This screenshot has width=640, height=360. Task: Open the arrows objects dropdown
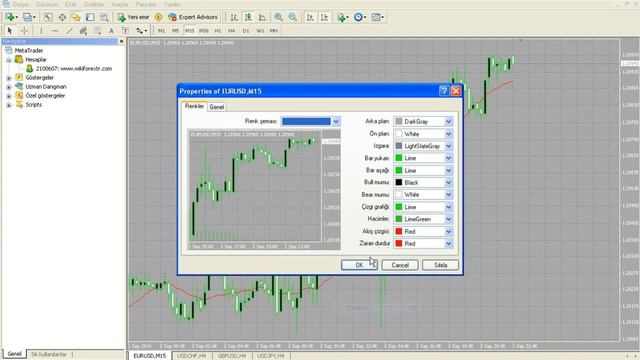click(142, 31)
